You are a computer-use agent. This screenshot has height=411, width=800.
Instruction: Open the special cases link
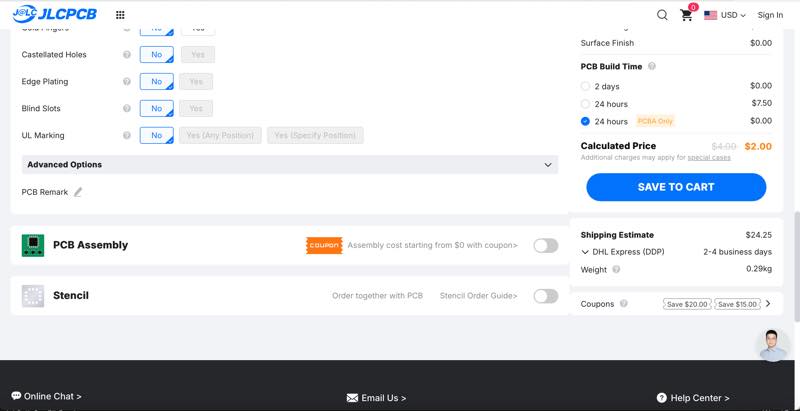(x=709, y=158)
